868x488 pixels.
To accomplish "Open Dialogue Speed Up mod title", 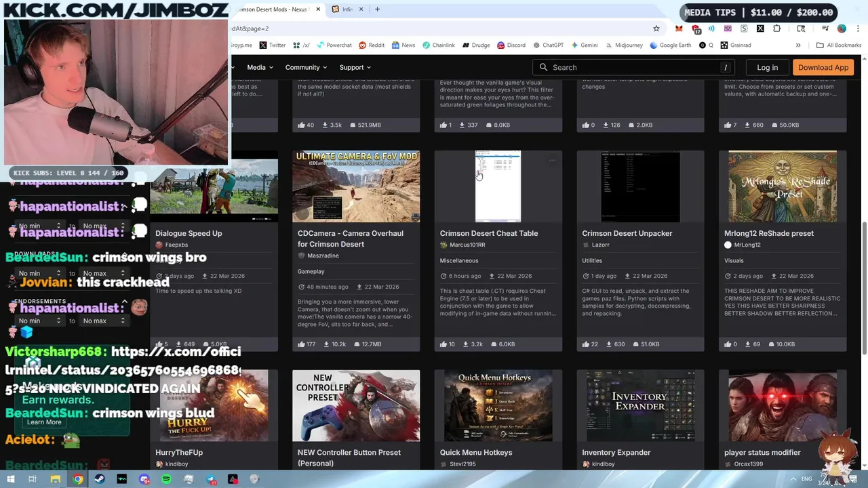I will [189, 233].
